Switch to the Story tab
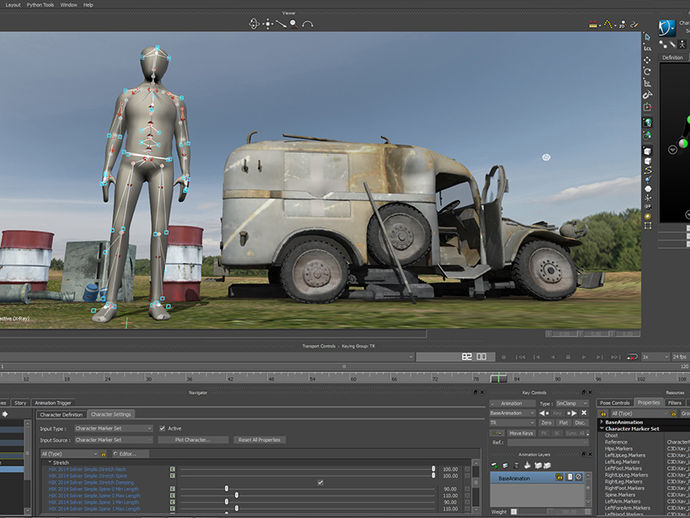The image size is (690, 518). pyautogui.click(x=20, y=403)
